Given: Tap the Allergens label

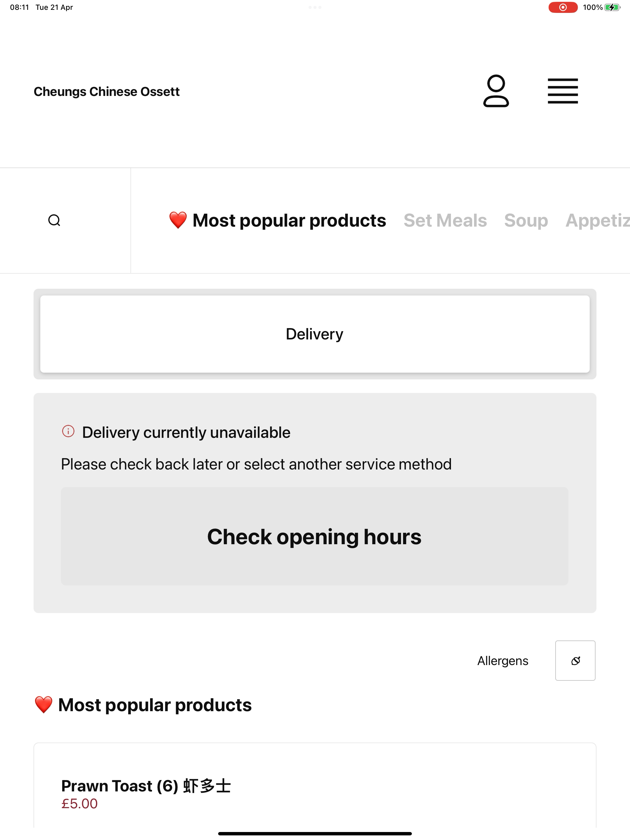Looking at the screenshot, I should pos(503,661).
